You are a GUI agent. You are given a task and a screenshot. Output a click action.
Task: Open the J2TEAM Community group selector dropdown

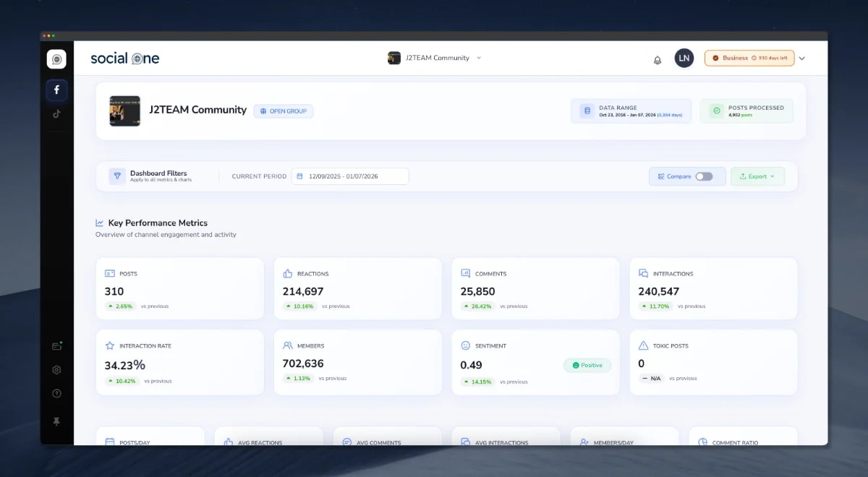tap(434, 59)
